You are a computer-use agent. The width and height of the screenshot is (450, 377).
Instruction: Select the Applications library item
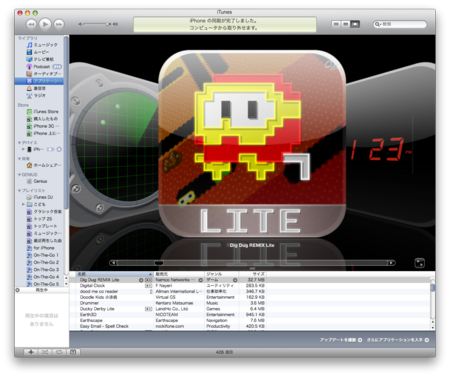39,81
